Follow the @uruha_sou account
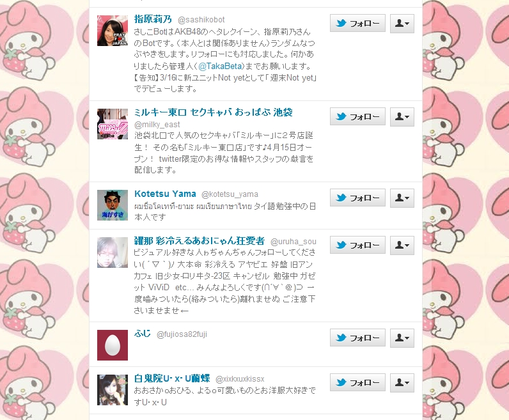The image size is (509, 420). [x=357, y=245]
